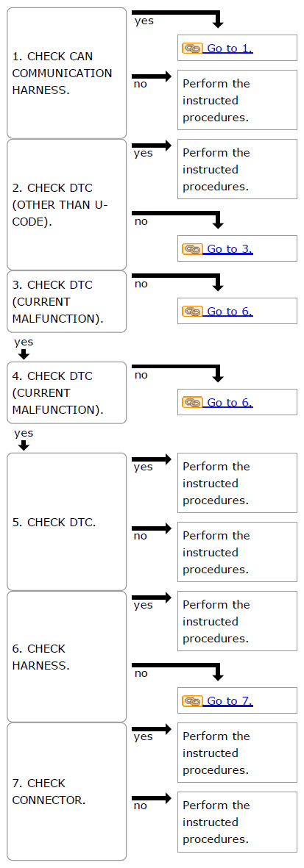Screen dimensions: 304x868
Task: Open the "Go to 1." link
Action: (228, 49)
